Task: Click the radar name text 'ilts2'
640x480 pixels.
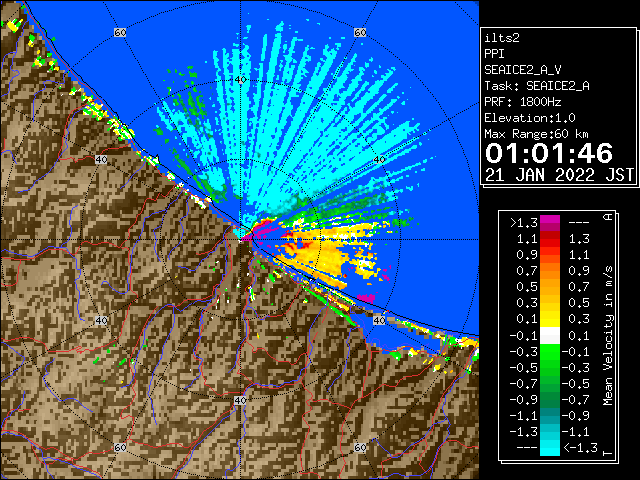Action: tap(502, 38)
